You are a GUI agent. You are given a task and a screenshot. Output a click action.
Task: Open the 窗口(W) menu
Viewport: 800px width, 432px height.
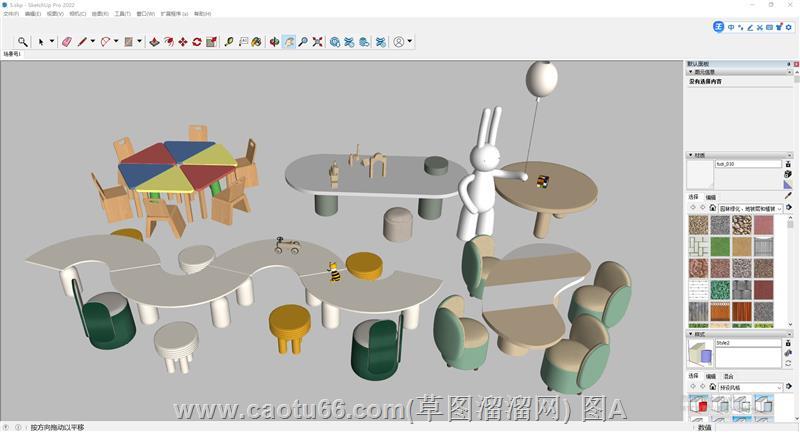pos(145,14)
